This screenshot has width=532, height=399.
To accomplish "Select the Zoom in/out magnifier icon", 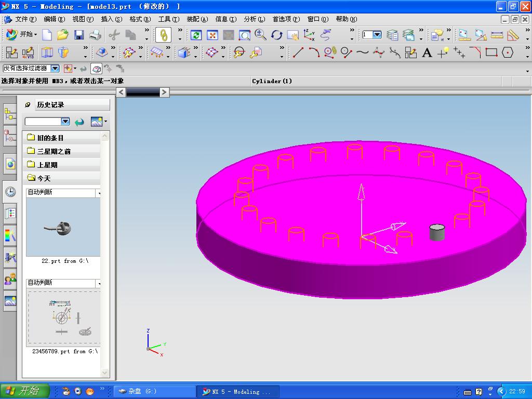I will (x=260, y=35).
